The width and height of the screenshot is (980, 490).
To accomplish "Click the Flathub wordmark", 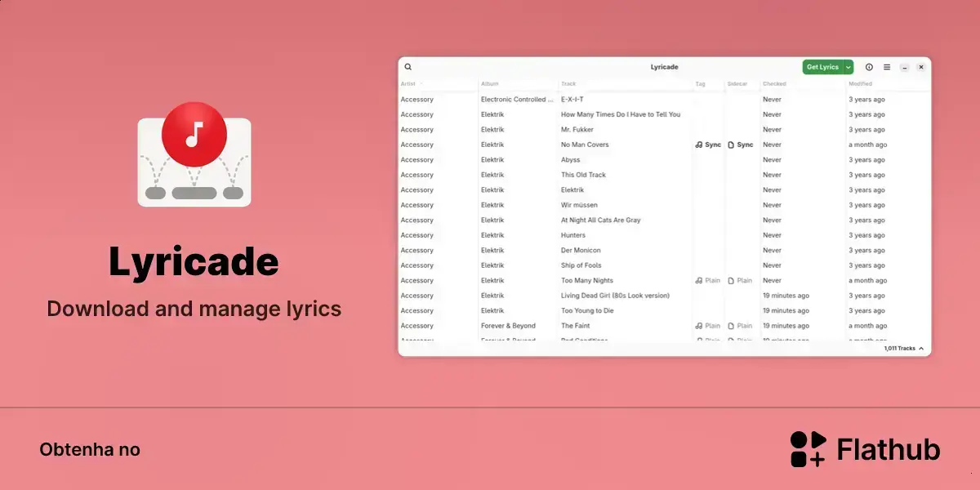I will [889, 449].
